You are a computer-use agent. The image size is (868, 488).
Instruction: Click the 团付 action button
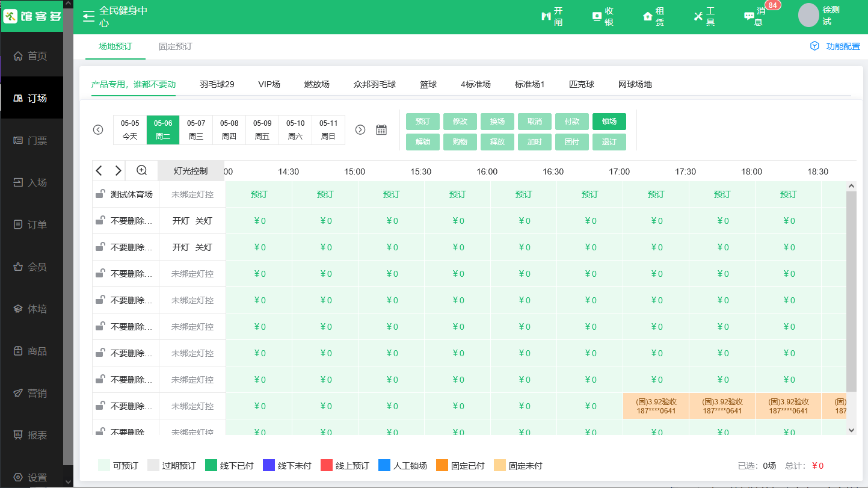[572, 142]
